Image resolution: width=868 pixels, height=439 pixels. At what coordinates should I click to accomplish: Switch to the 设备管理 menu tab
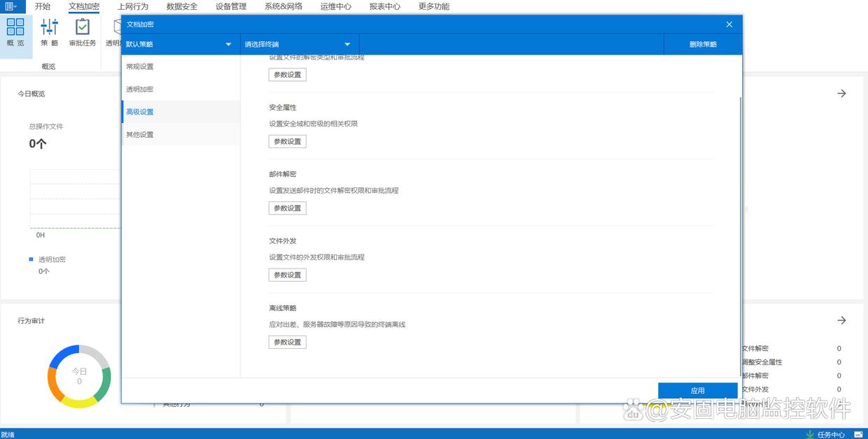231,6
